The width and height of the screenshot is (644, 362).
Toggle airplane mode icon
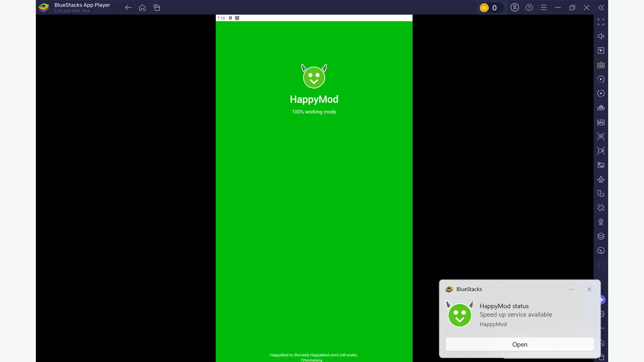601,179
